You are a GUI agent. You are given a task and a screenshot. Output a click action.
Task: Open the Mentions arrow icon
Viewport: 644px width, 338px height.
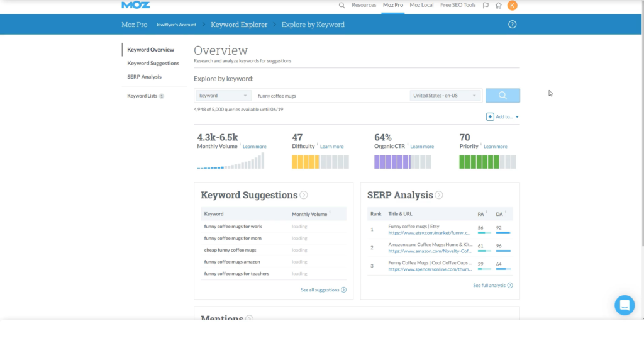[249, 318]
